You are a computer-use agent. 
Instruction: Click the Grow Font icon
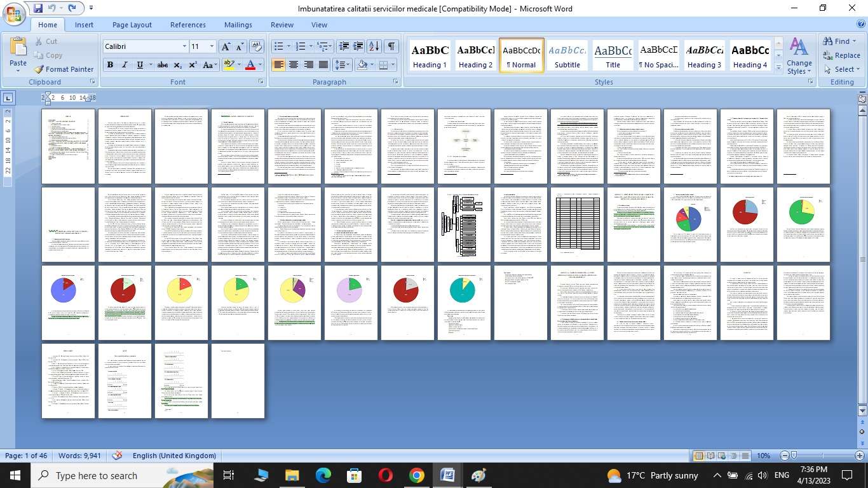click(226, 46)
